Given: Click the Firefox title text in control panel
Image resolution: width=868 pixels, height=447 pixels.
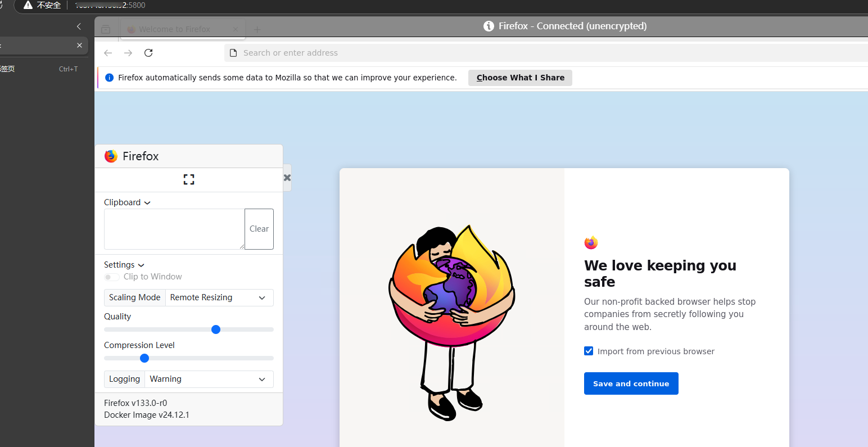Looking at the screenshot, I should 141,156.
